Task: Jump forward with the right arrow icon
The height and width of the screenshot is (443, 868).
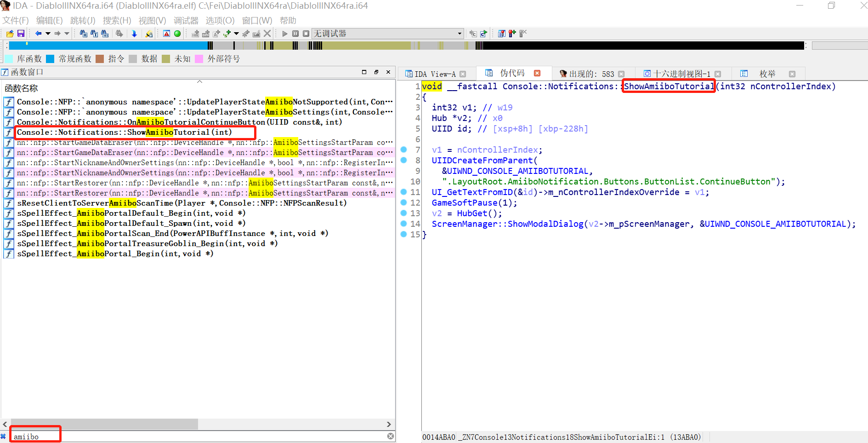Action: point(57,34)
